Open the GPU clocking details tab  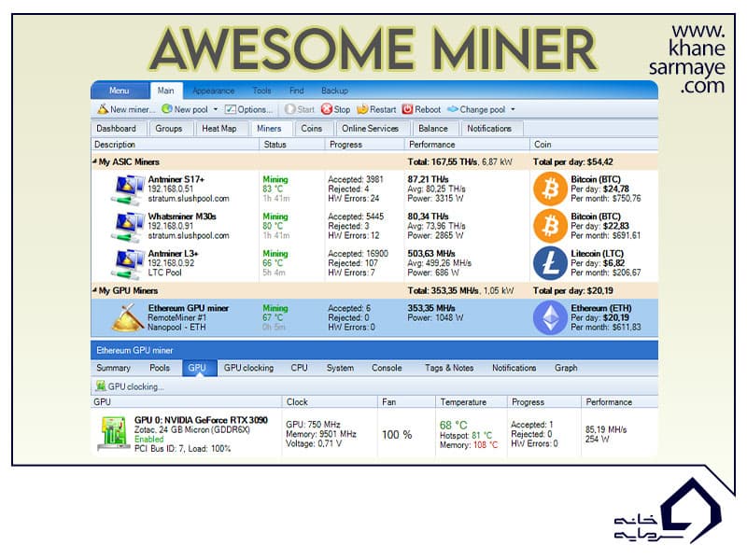click(248, 368)
